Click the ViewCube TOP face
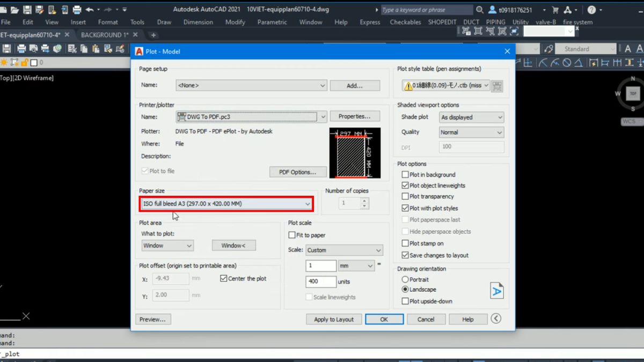This screenshot has width=644, height=362. pos(633,93)
